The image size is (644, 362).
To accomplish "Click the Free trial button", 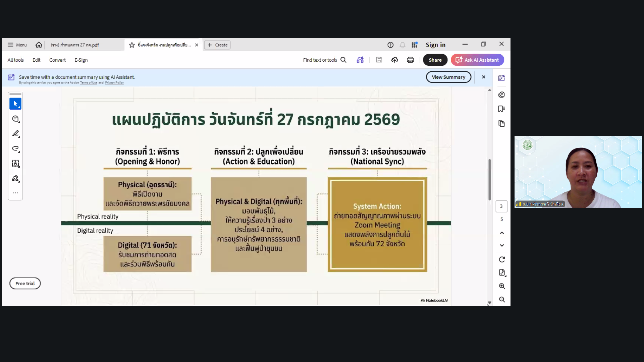I will (25, 284).
